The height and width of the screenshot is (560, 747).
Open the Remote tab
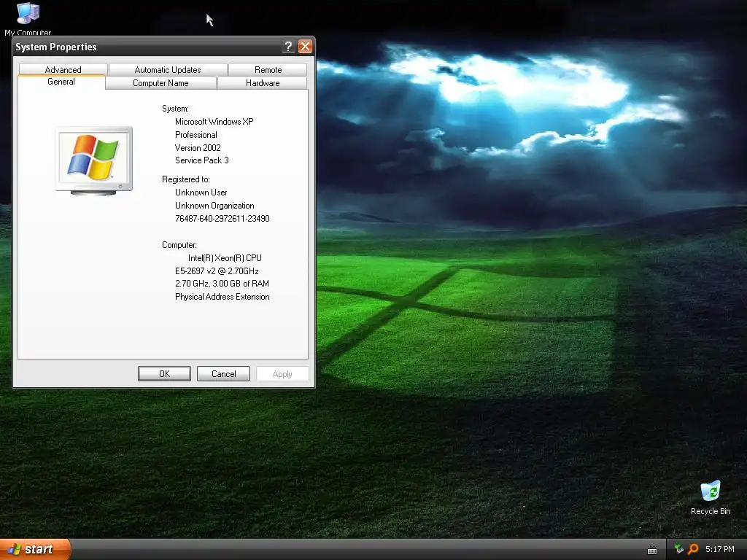coord(268,69)
